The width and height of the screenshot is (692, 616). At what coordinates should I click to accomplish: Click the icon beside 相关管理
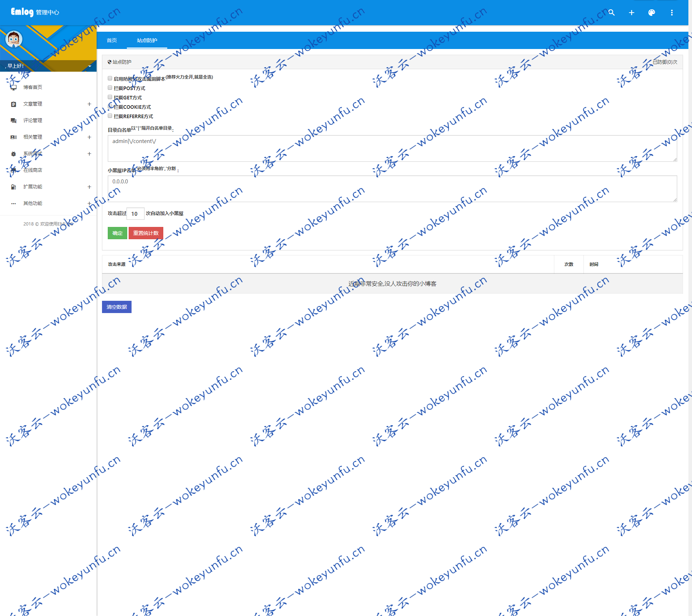[x=13, y=137]
